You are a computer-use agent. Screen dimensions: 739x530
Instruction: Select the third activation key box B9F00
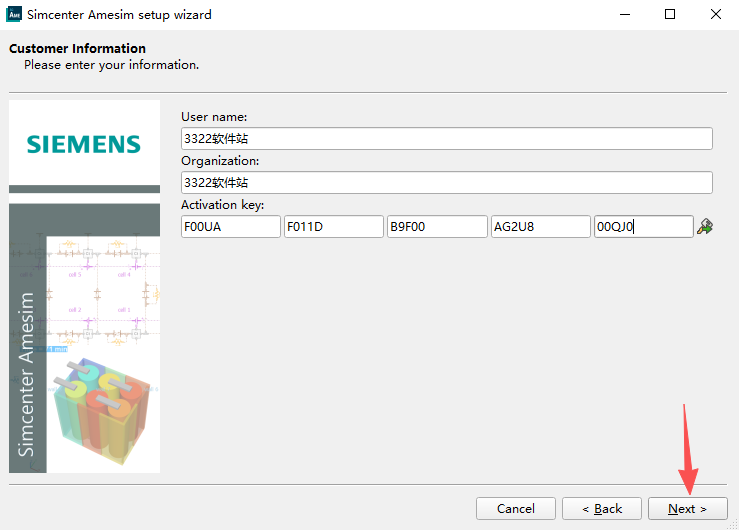pos(437,227)
